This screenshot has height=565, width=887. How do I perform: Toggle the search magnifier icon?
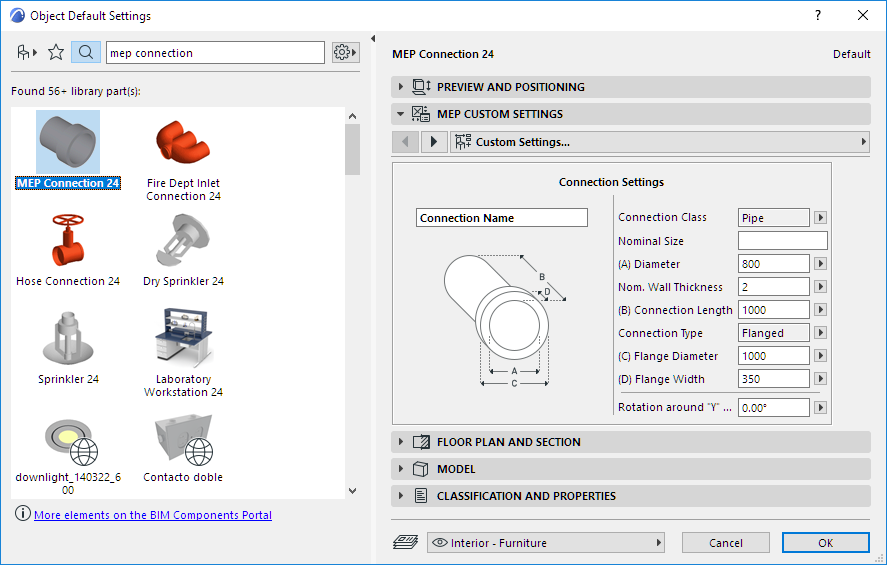[86, 53]
